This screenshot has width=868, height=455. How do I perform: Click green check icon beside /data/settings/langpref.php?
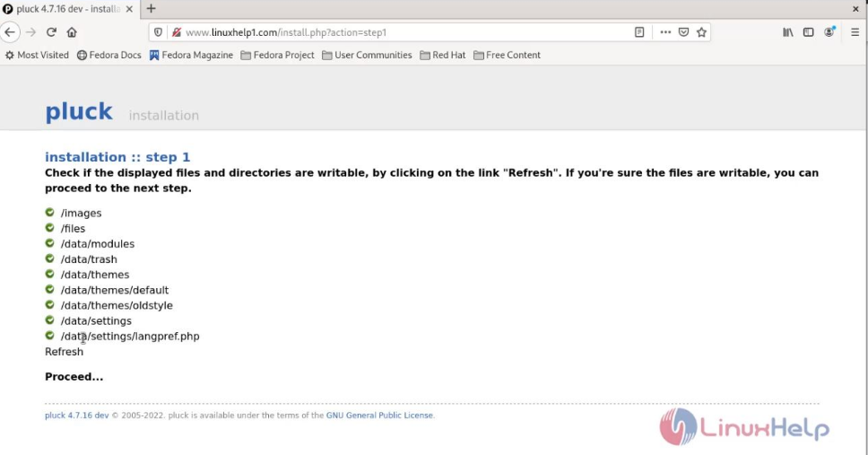50,336
